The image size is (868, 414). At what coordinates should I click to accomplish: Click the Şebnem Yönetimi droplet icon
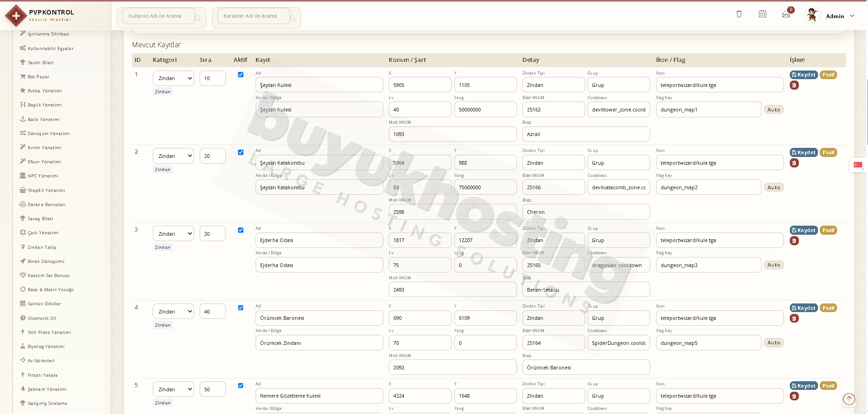point(23,389)
